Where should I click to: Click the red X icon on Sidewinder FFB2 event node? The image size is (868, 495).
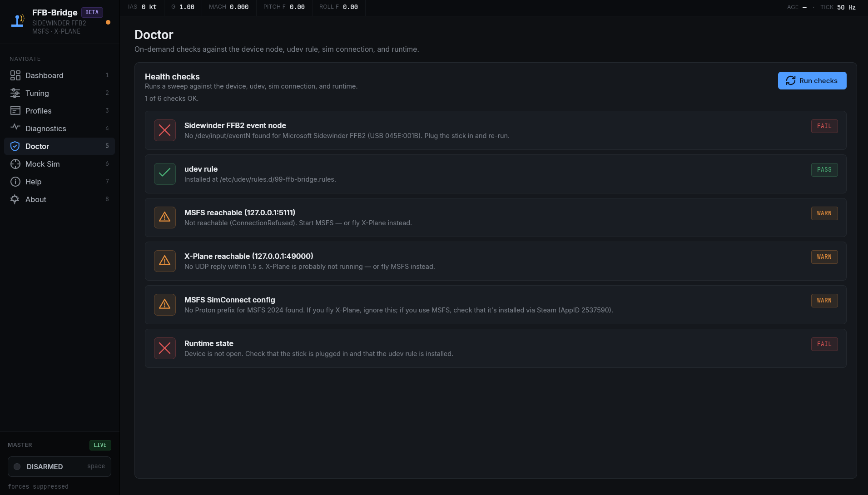click(165, 130)
